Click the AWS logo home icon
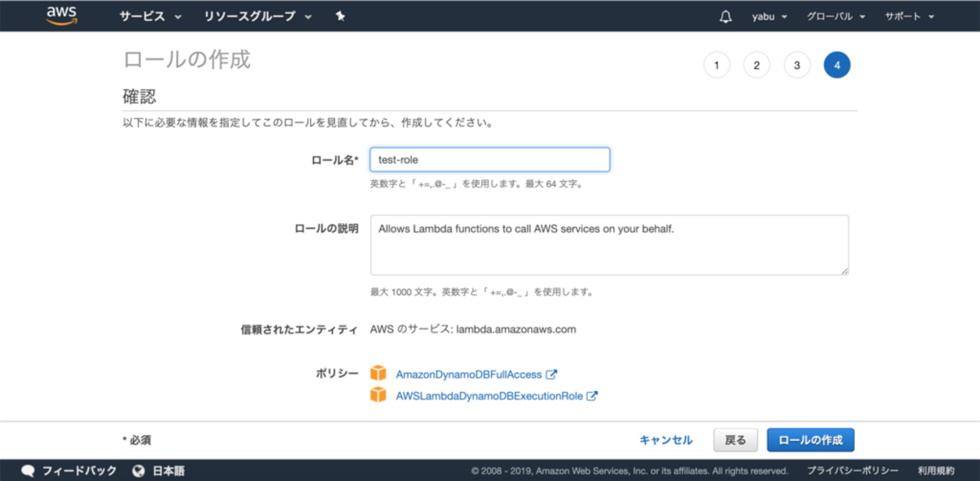The image size is (980, 481). [62, 16]
